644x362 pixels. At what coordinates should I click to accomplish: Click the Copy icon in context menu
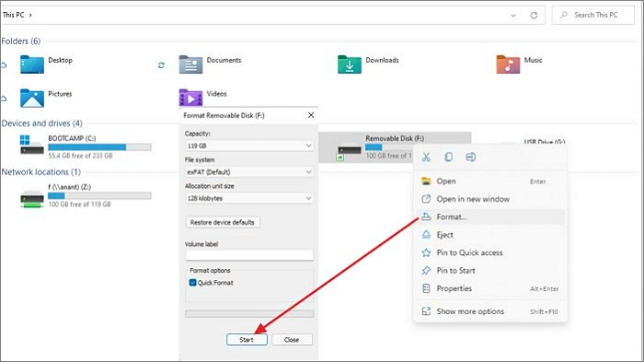pyautogui.click(x=449, y=158)
